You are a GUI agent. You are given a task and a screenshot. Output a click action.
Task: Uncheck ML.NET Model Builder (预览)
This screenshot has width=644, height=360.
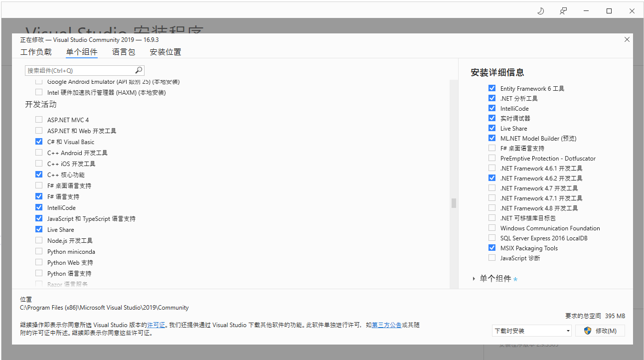[492, 138]
